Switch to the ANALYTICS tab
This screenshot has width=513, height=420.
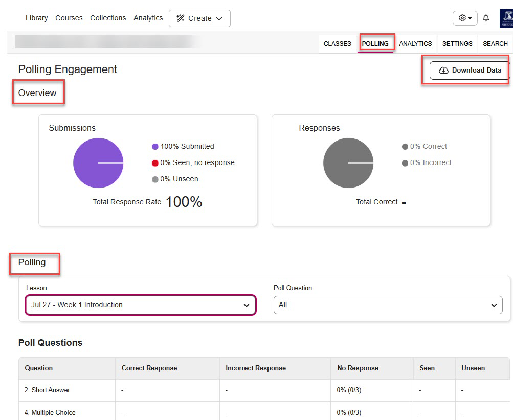point(415,44)
